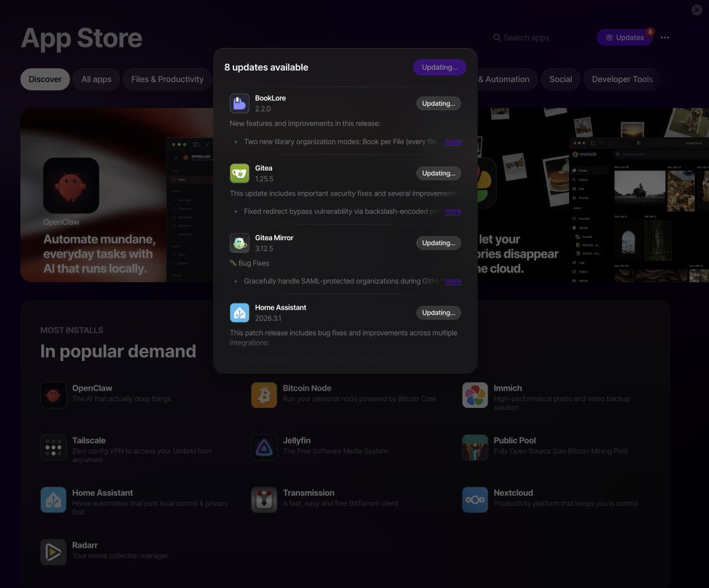
Task: Click the Home Assistant icon in popular list
Action: (53, 500)
